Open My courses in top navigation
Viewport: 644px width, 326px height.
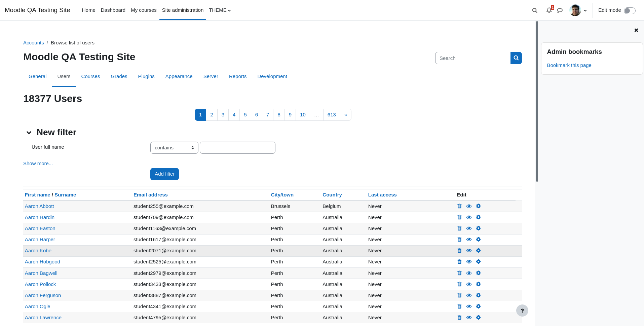[144, 10]
